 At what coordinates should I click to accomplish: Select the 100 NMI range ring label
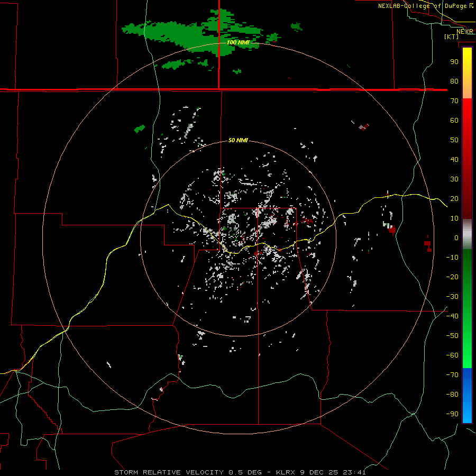pos(239,42)
